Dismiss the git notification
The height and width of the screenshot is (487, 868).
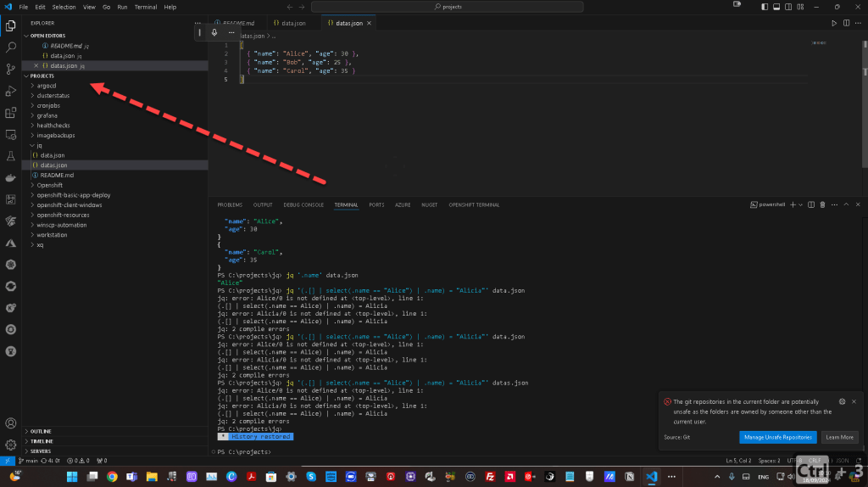click(x=854, y=401)
